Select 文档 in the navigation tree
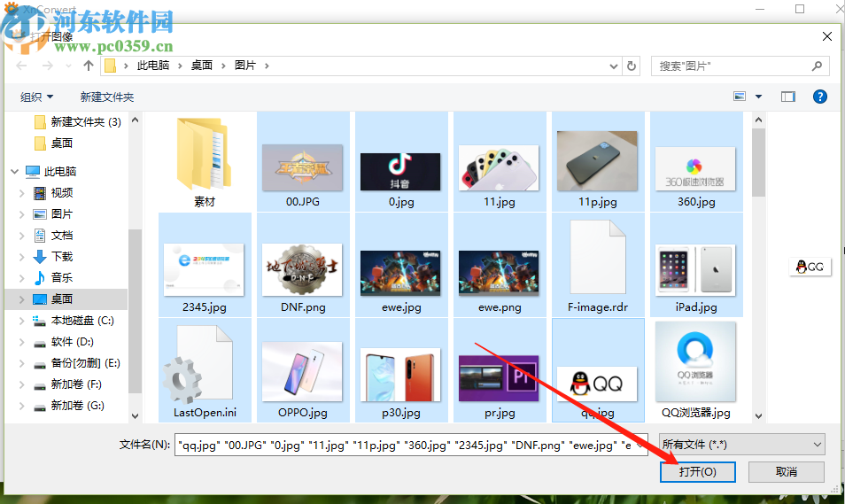845x504 pixels. (53, 235)
